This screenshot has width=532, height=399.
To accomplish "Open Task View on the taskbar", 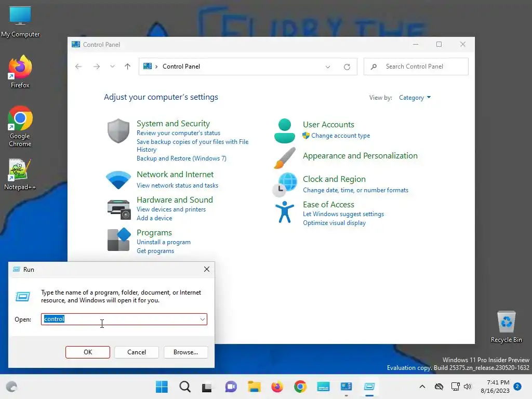I will click(207, 387).
